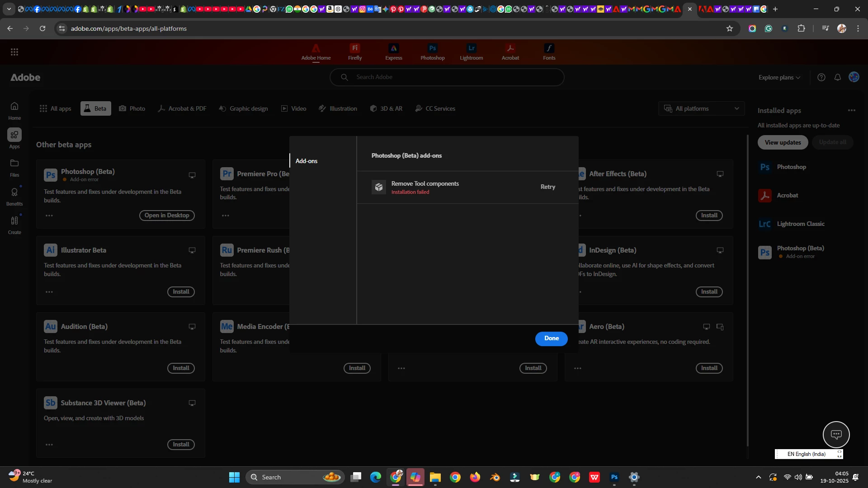The width and height of the screenshot is (868, 488).
Task: Open Installed apps more options menu
Action: (x=852, y=110)
